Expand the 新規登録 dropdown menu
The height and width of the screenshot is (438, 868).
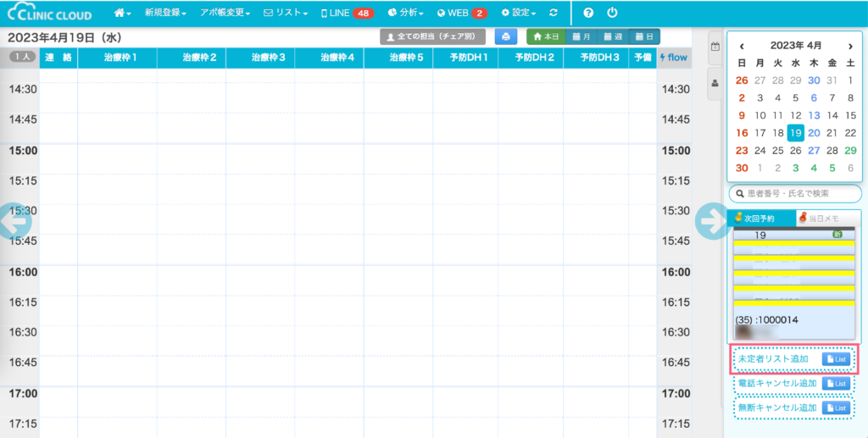pyautogui.click(x=166, y=14)
